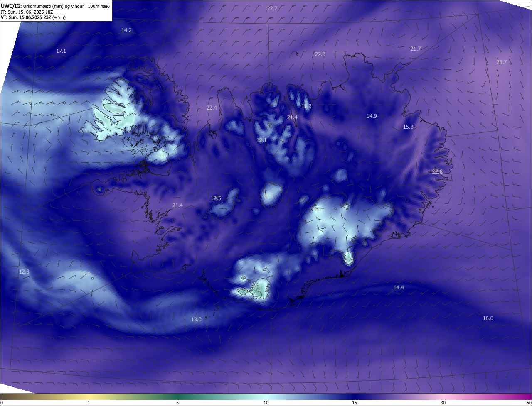Click the colorbar tick label 30
This screenshot has width=532, height=406.
(443, 403)
